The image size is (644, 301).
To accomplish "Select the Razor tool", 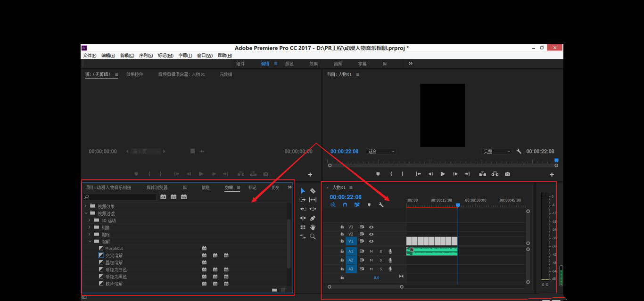I will (x=313, y=191).
